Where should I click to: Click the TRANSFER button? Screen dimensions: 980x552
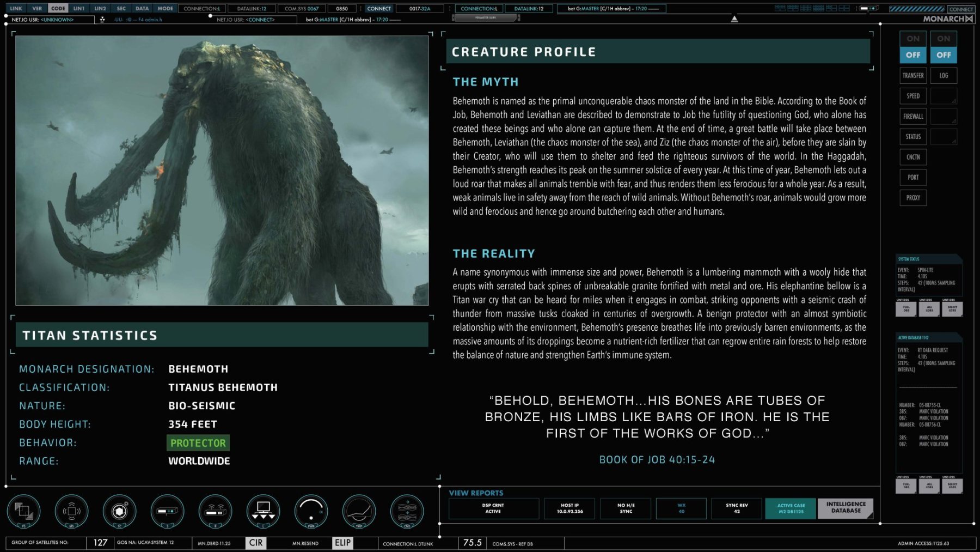(913, 76)
